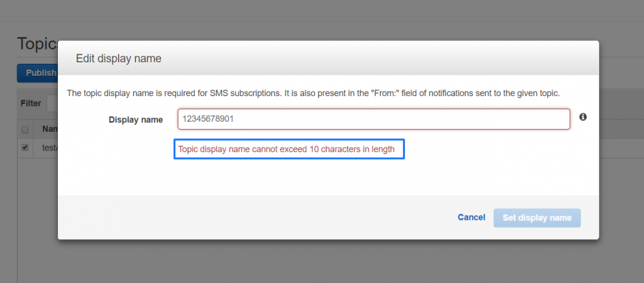Uncheck the checked test topic row checkbox
Viewport: 644px width, 283px height.
(25, 148)
